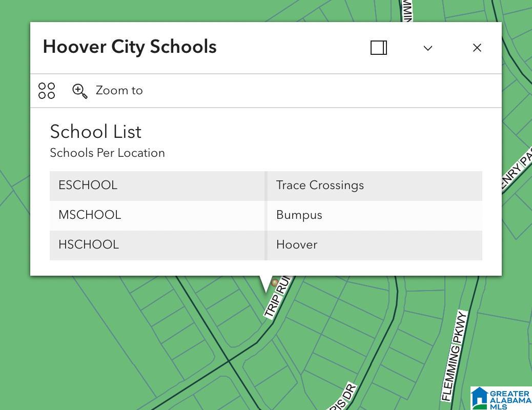This screenshot has width=532, height=410.
Task: Collapse the popup with the chevron
Action: click(427, 48)
